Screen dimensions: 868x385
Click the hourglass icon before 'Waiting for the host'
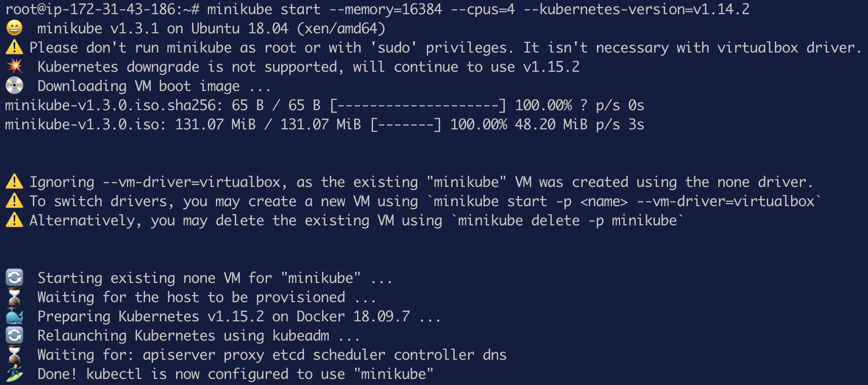coord(14,297)
